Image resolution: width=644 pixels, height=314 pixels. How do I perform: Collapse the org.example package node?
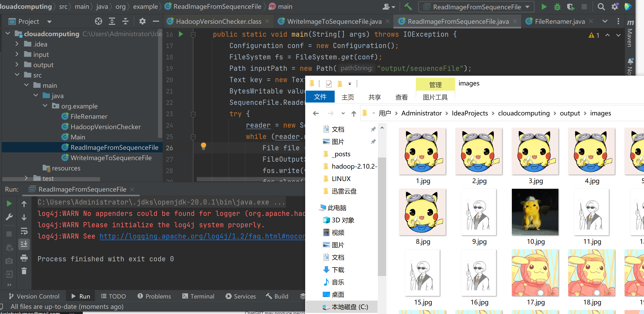click(45, 106)
